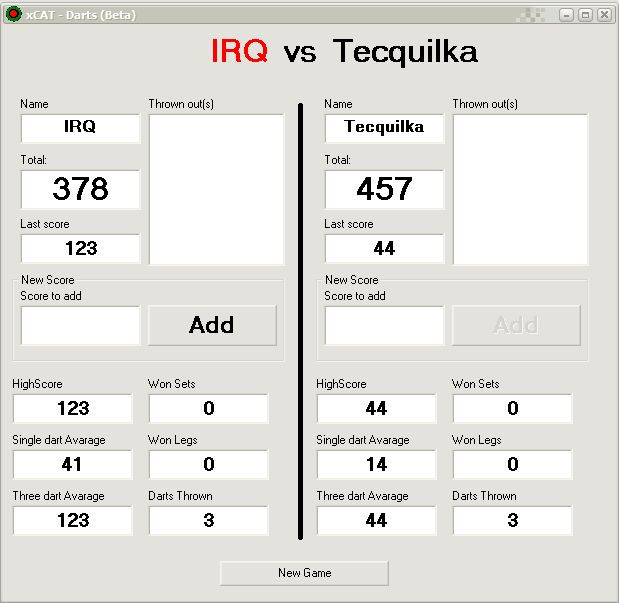Click IRQ's total value 378

coord(81,189)
